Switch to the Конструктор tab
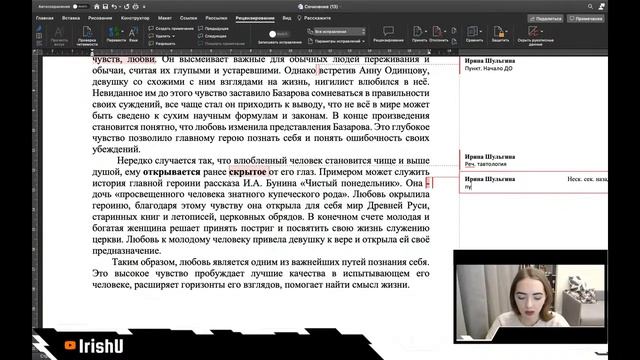640x360 pixels. tap(135, 18)
